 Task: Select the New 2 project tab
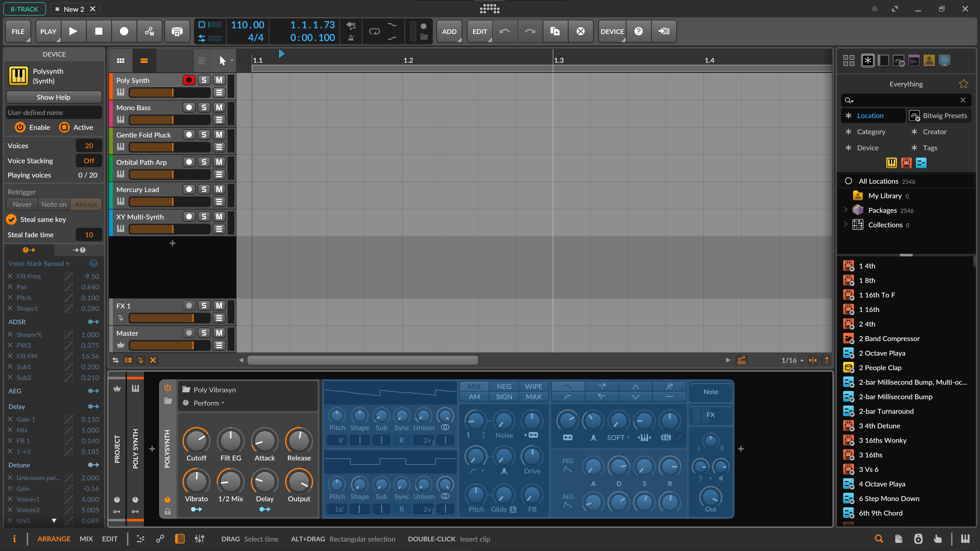(x=75, y=9)
